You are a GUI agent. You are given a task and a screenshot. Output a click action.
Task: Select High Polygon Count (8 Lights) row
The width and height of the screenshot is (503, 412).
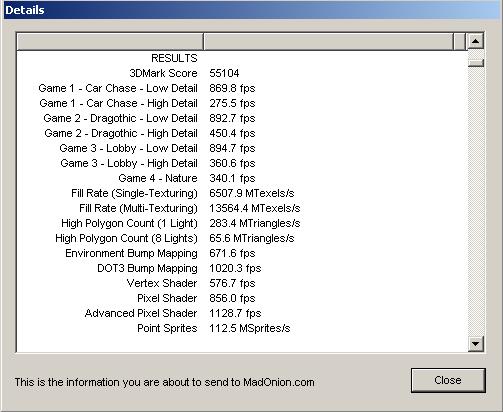click(242, 238)
